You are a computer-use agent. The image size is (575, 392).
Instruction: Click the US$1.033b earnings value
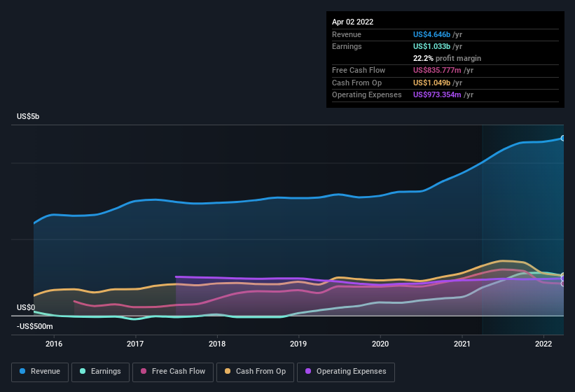coord(431,46)
